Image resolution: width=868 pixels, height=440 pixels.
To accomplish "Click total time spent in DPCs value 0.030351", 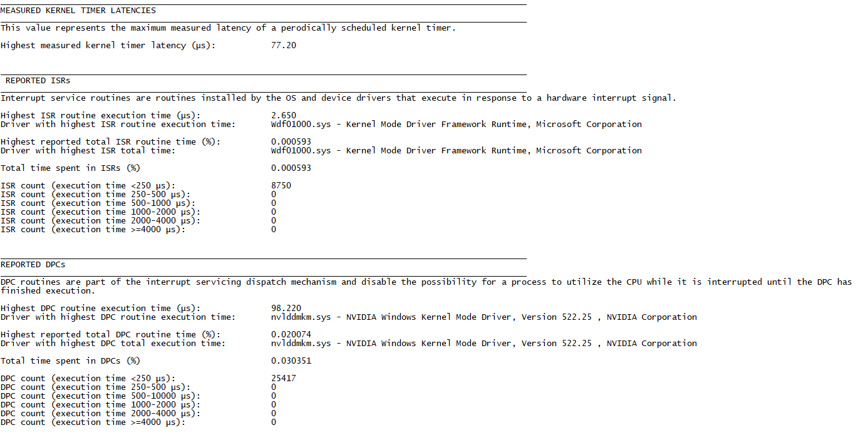I will pyautogui.click(x=291, y=361).
